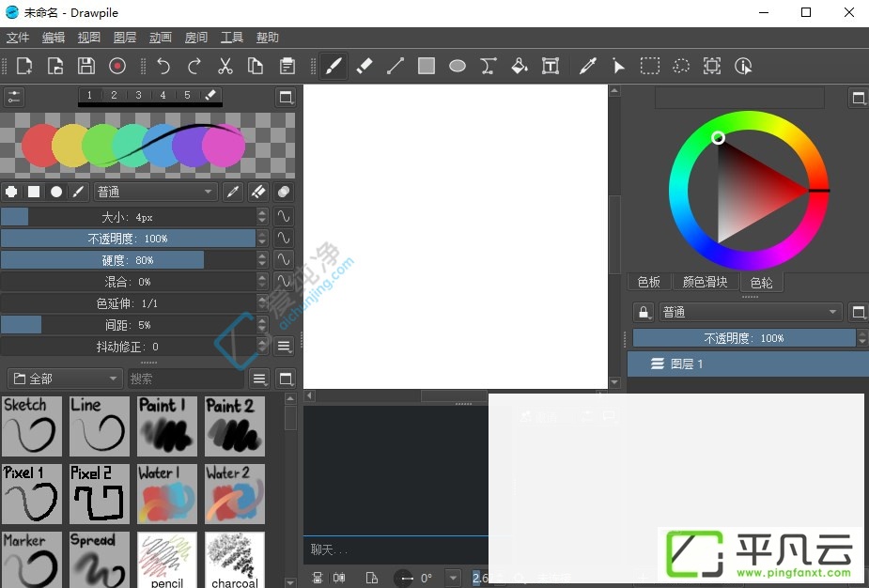Choose the MyPaint brush type icon
This screenshot has height=588, width=869.
[78, 192]
